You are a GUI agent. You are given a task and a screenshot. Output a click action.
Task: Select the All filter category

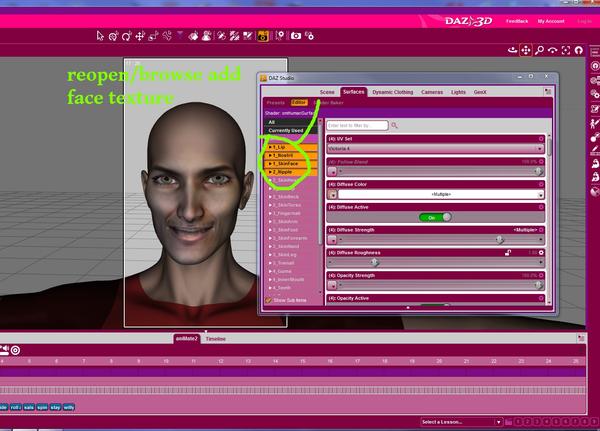click(291, 122)
